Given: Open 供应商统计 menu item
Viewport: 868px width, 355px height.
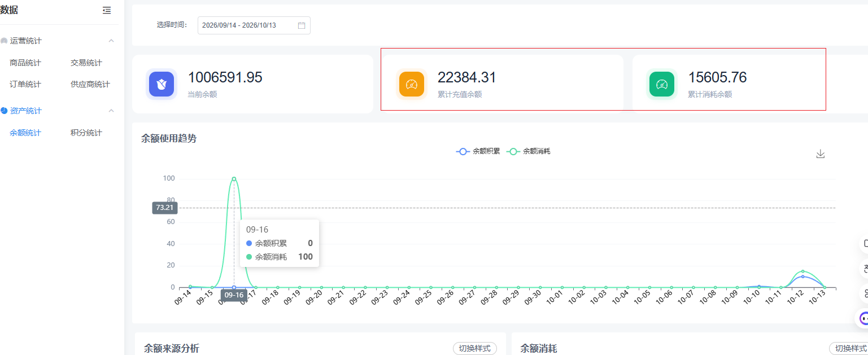Looking at the screenshot, I should pos(90,84).
